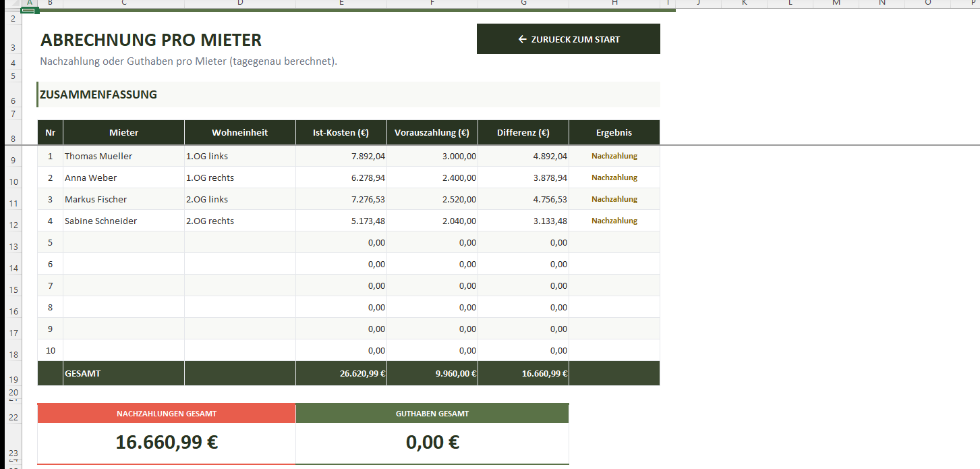
Task: Click the red NACHZAHLUNGEN GESAMT banner
Action: tap(167, 414)
